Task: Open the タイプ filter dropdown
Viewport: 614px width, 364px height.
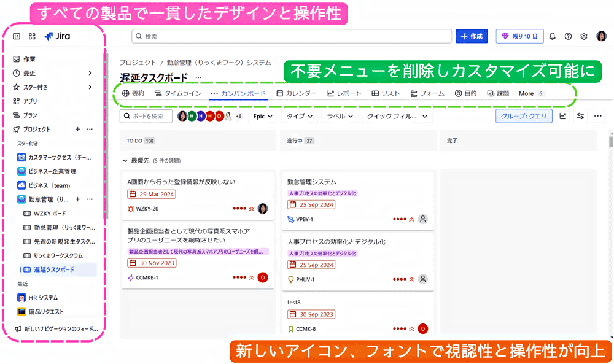Action: (300, 116)
